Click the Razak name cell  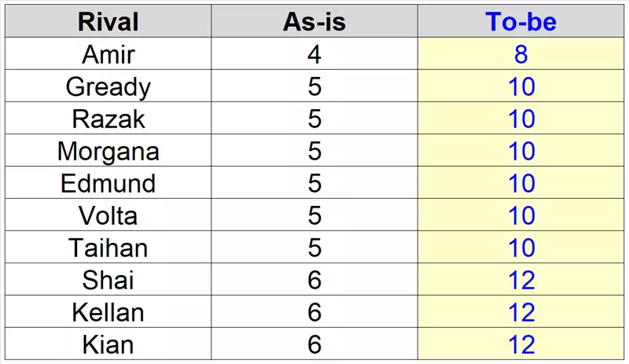coord(108,119)
